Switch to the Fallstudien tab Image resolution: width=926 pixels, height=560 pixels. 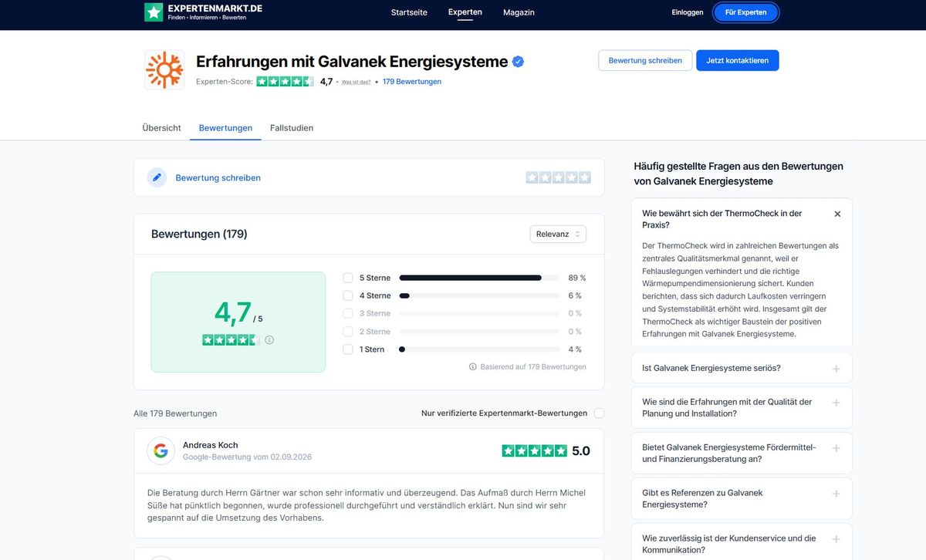point(292,128)
